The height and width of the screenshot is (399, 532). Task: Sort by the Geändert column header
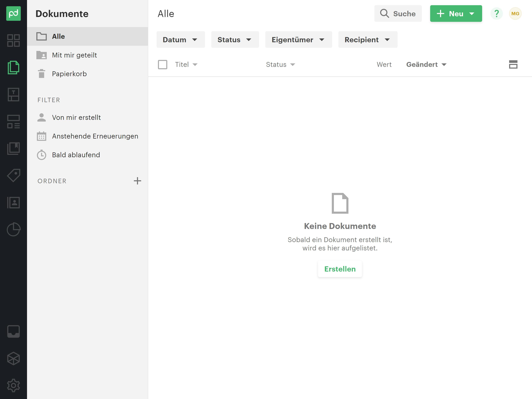pos(426,64)
